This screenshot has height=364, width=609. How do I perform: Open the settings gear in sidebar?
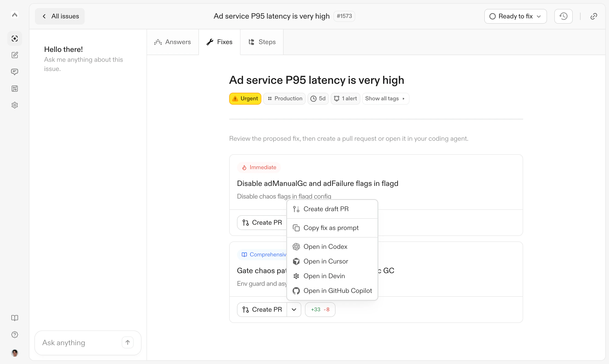[x=15, y=105]
